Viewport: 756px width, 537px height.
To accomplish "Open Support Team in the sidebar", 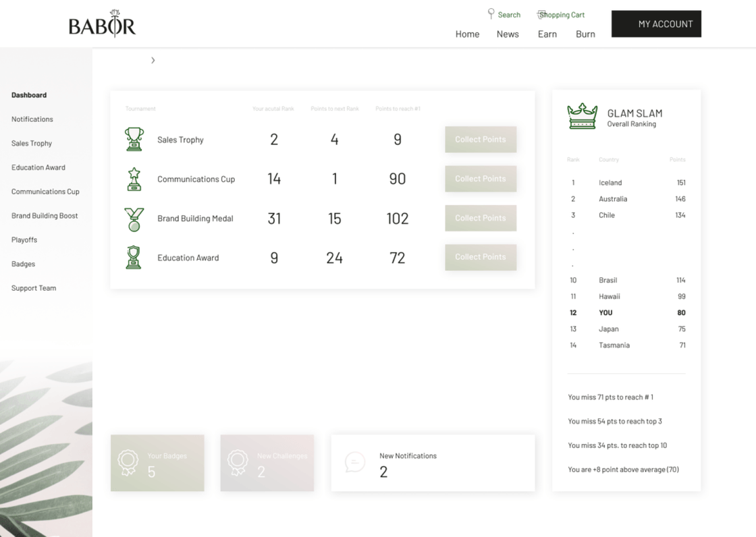I will (34, 288).
